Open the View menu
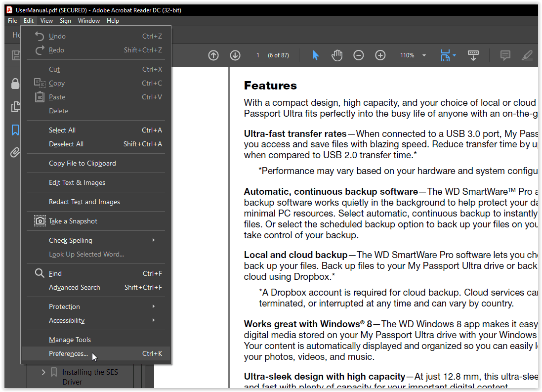 pyautogui.click(x=46, y=20)
